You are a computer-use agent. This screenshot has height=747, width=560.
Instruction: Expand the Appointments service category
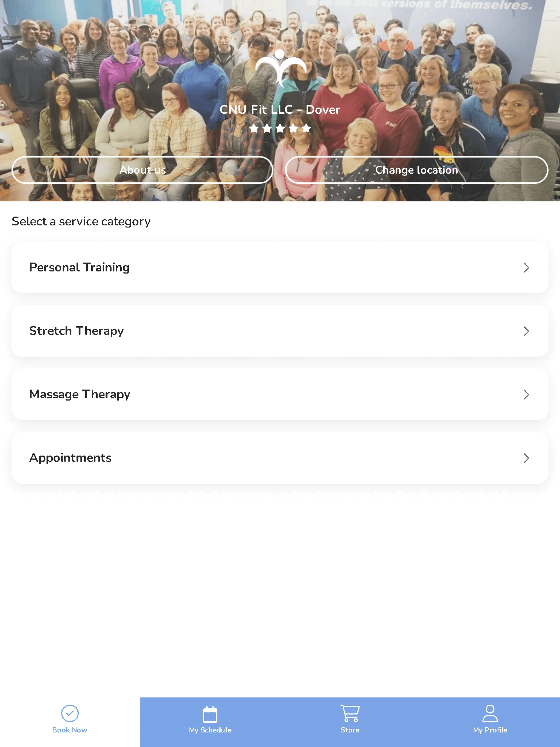pyautogui.click(x=280, y=458)
